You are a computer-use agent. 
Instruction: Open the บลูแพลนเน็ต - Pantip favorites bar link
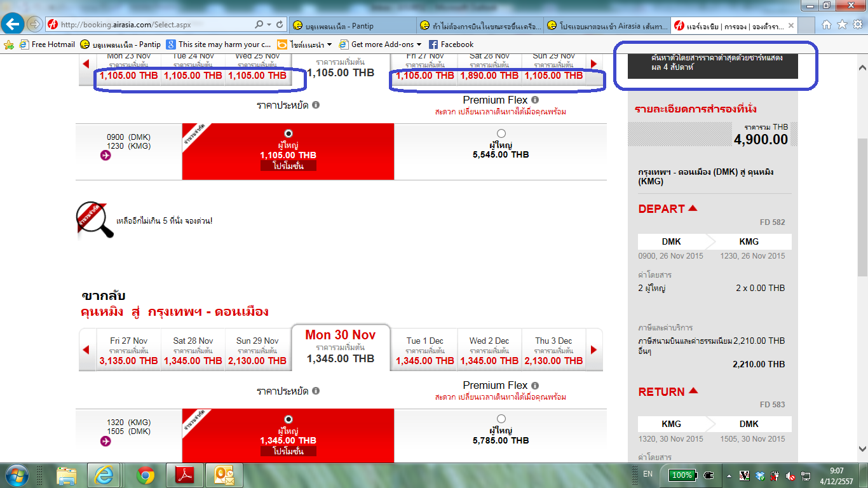[121, 44]
